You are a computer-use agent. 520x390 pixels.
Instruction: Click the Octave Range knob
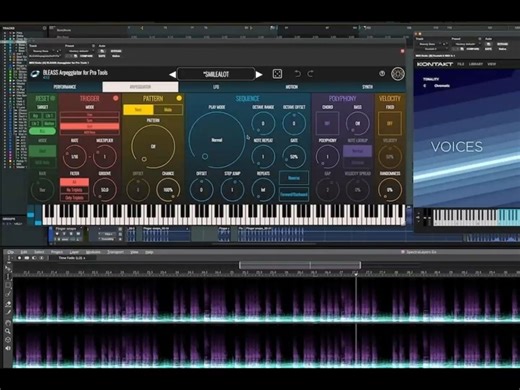point(263,123)
